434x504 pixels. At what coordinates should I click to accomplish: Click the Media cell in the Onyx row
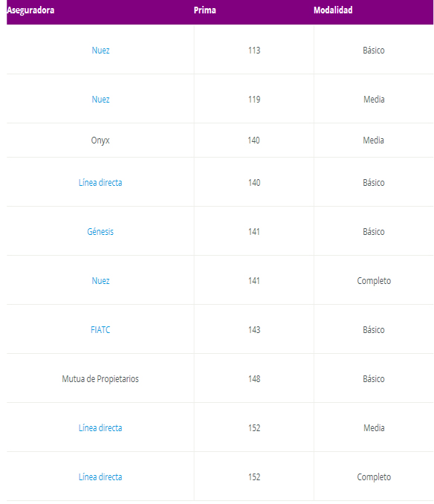point(374,140)
